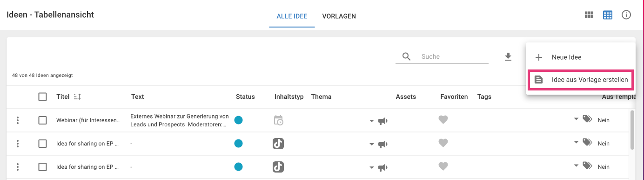
Task: Open the Tags dropdown arrow in the Webinar row
Action: [577, 120]
